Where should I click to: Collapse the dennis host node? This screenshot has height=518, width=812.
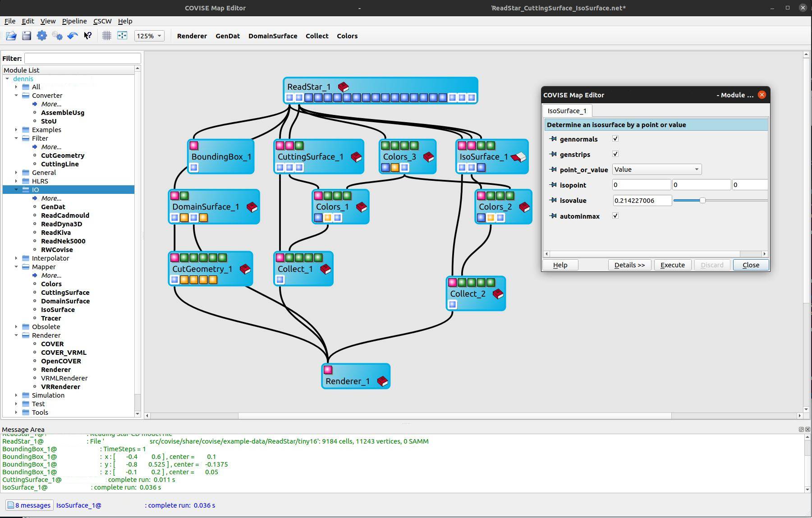(7, 78)
